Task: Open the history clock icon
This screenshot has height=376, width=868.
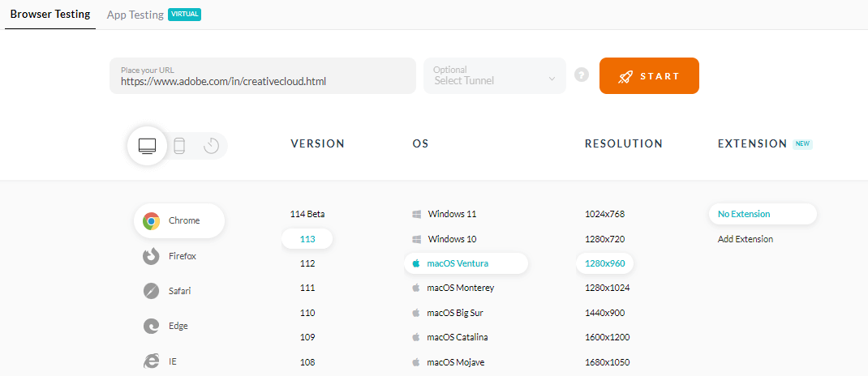Action: 212,146
